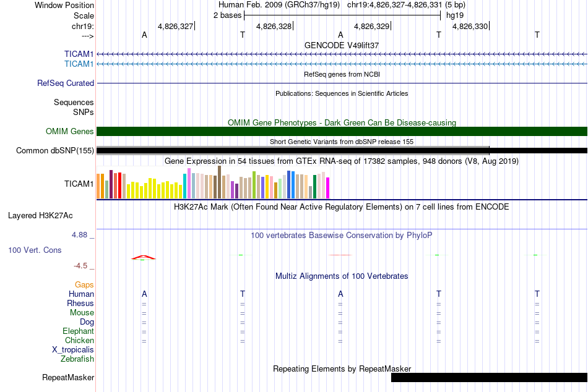Select the dark blue TICAM1 gene label
Screen dimensions: 588x392
click(x=79, y=54)
